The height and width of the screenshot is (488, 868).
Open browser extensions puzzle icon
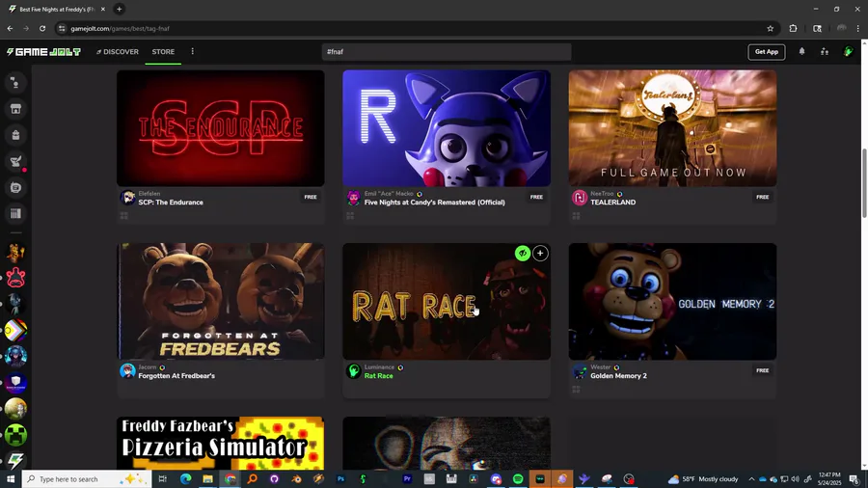[x=793, y=28]
